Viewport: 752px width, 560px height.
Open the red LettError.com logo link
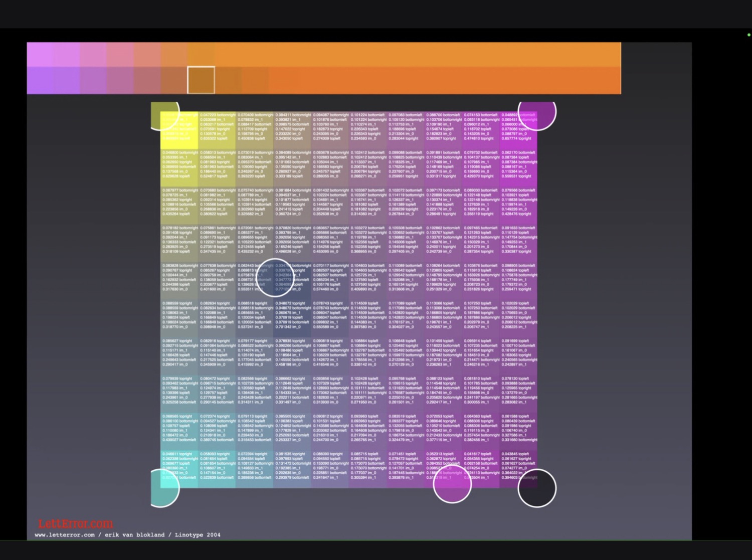click(x=76, y=524)
